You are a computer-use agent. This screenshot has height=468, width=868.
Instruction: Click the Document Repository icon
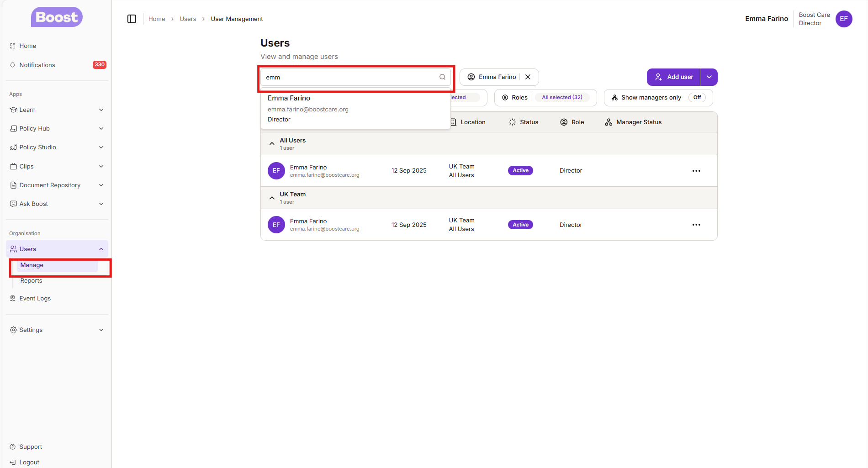[13, 185]
